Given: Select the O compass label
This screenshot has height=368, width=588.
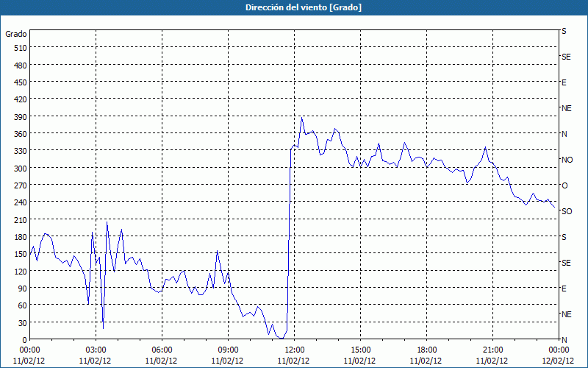Looking at the screenshot, I should tap(564, 185).
